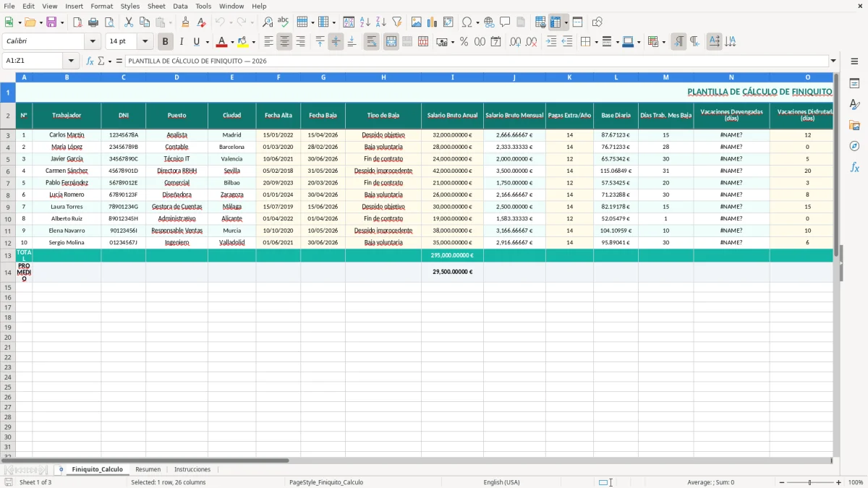This screenshot has height=488, width=868.
Task: Open the Sheet menu
Action: click(x=156, y=6)
